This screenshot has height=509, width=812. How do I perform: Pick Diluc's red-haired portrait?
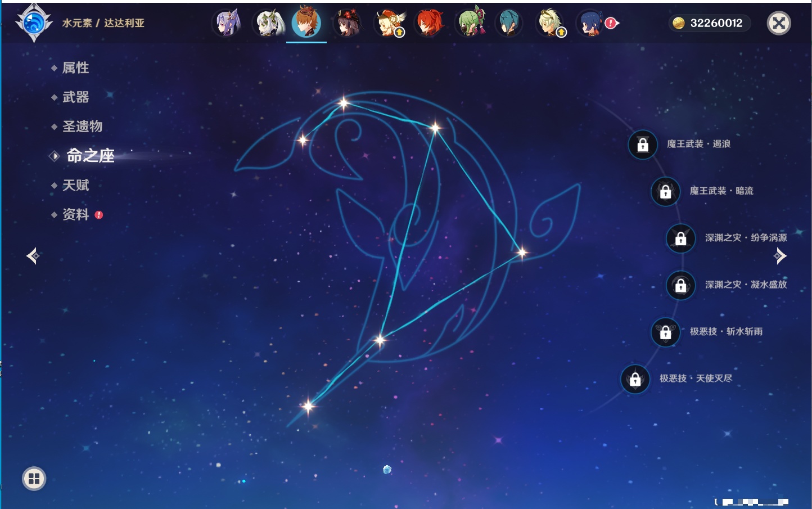(429, 24)
